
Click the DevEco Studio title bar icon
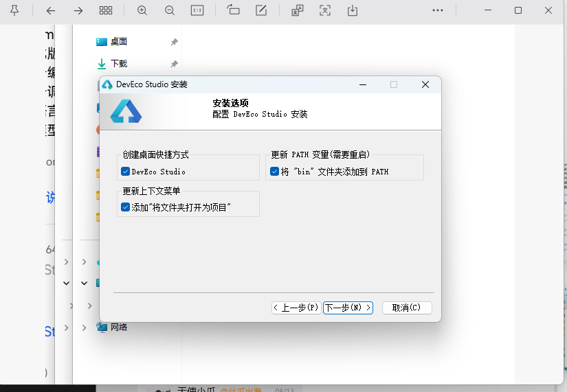107,84
